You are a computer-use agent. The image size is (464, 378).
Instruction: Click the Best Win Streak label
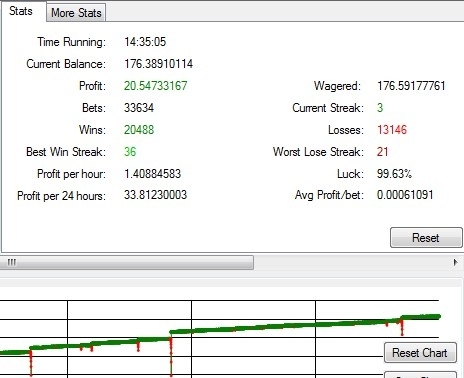(66, 152)
